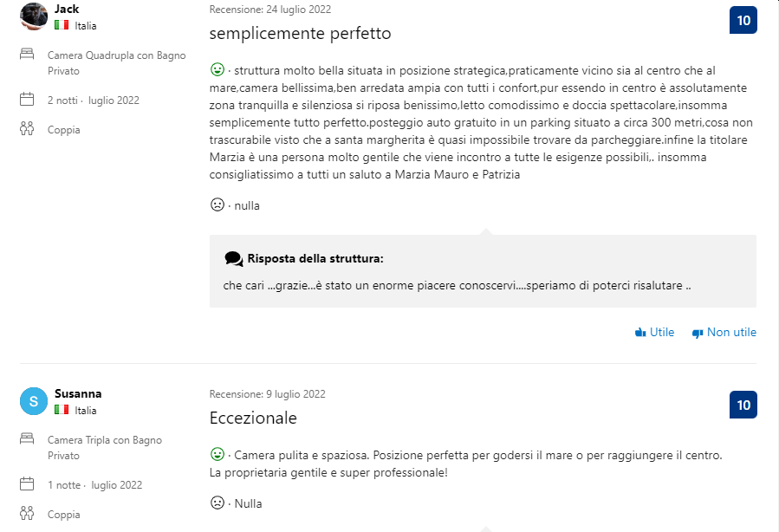779x532 pixels.
Task: Mark Jack's review as Non utile
Action: (724, 333)
